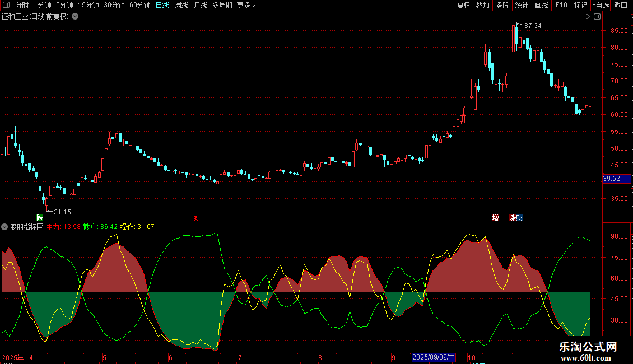
Task: Select the 30分钟 period tab
Action: pyautogui.click(x=114, y=5)
